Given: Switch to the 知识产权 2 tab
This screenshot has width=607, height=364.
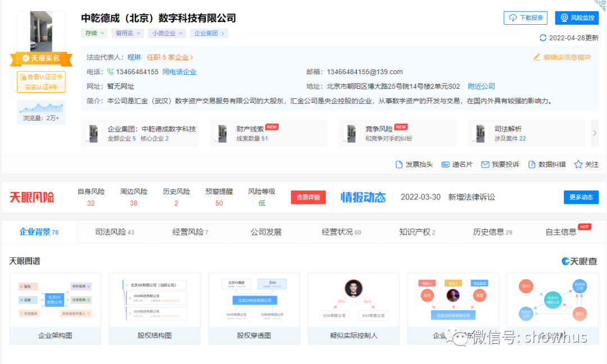Looking at the screenshot, I should click(417, 232).
